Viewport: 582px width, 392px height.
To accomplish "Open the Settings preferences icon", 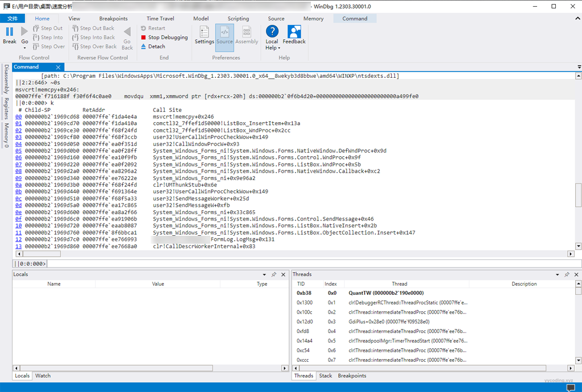I will pyautogui.click(x=204, y=34).
